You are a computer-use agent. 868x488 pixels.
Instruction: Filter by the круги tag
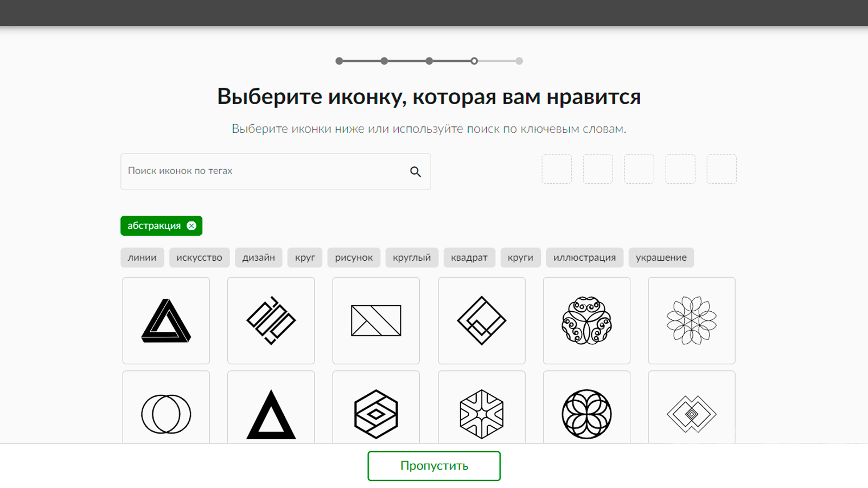click(x=520, y=258)
